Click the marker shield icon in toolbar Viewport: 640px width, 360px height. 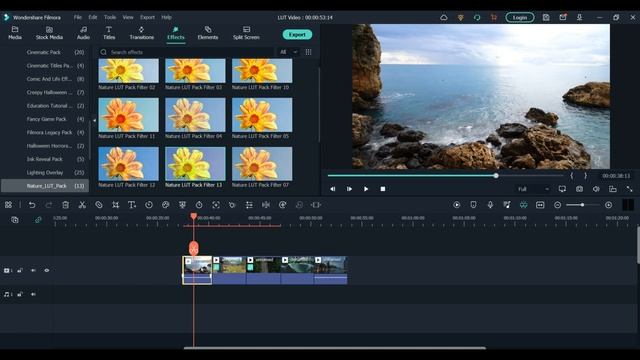(473, 205)
